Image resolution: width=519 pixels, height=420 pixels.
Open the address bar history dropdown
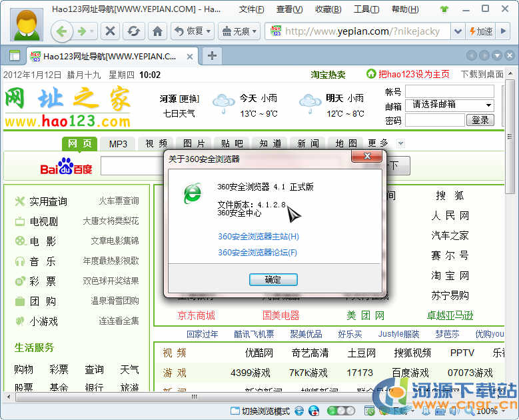click(x=458, y=31)
